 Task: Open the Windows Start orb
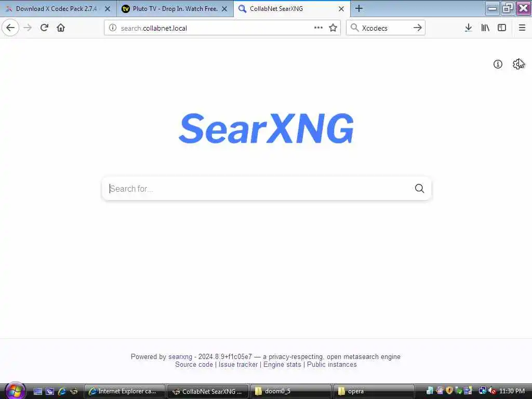[x=15, y=391]
